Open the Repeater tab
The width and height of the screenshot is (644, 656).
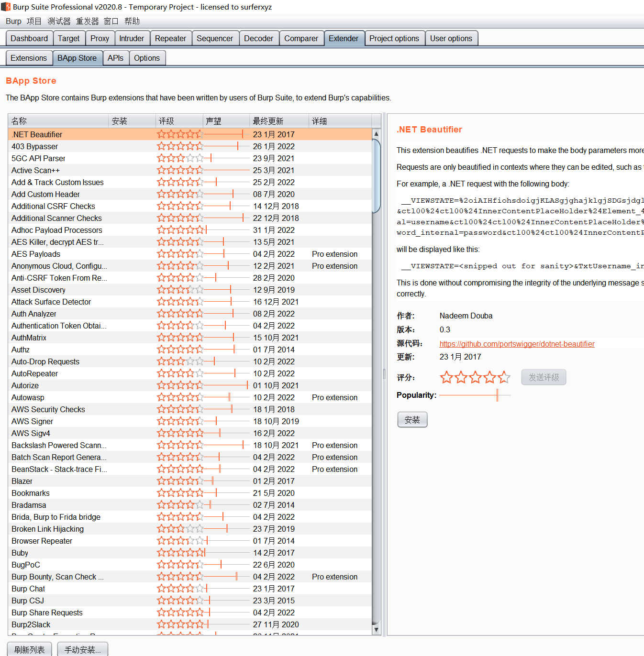[170, 38]
